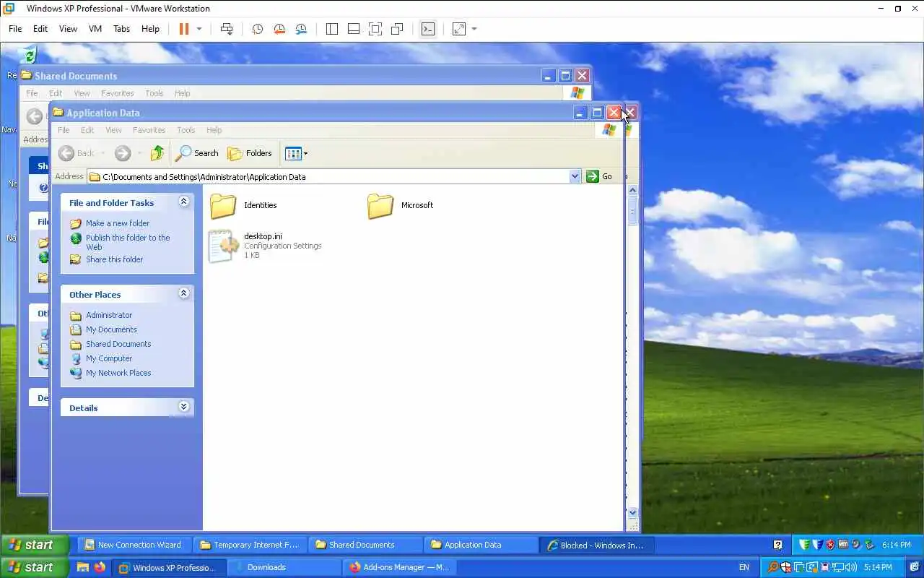The width and height of the screenshot is (924, 578).
Task: Select the Identities folder icon
Action: click(223, 206)
